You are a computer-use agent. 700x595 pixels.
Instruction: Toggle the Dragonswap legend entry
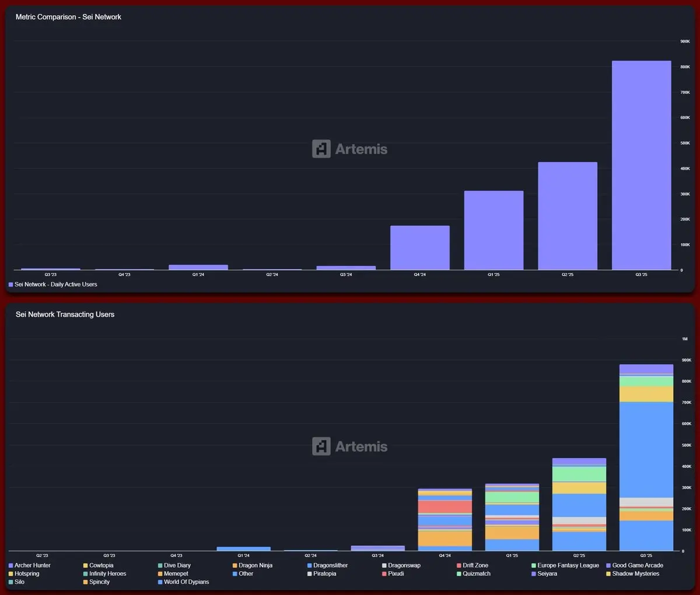click(401, 565)
